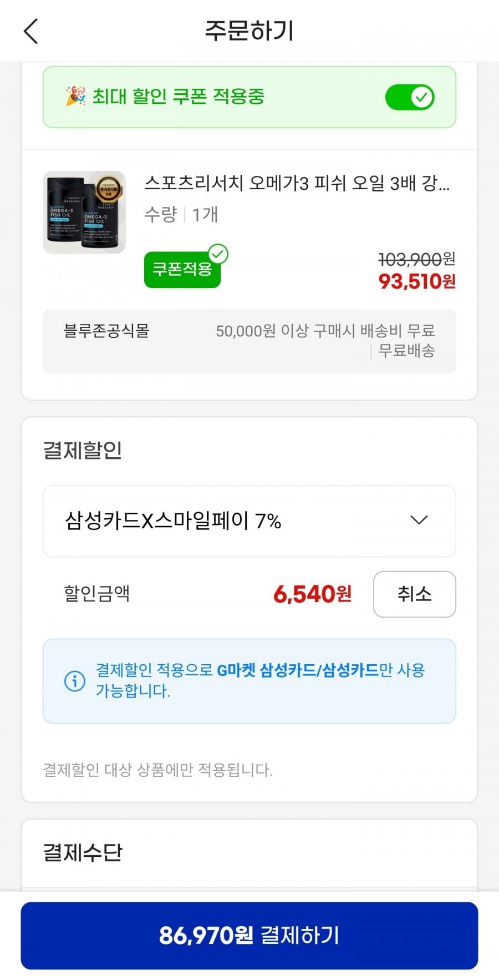
Task: Tap the 결제수단 section header
Action: (83, 852)
